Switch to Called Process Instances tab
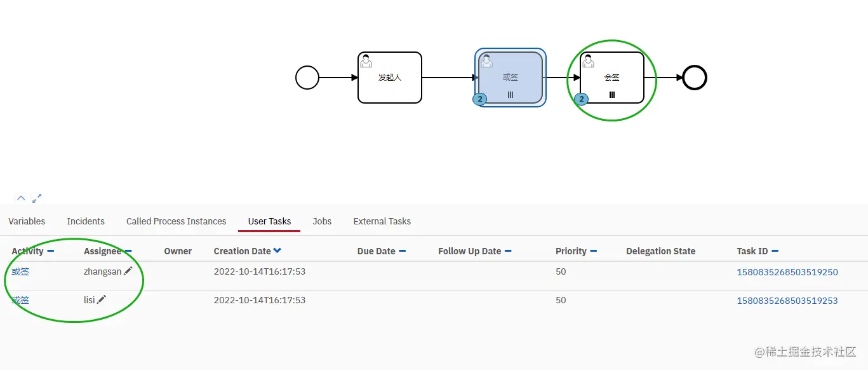The height and width of the screenshot is (370, 868). coord(177,221)
